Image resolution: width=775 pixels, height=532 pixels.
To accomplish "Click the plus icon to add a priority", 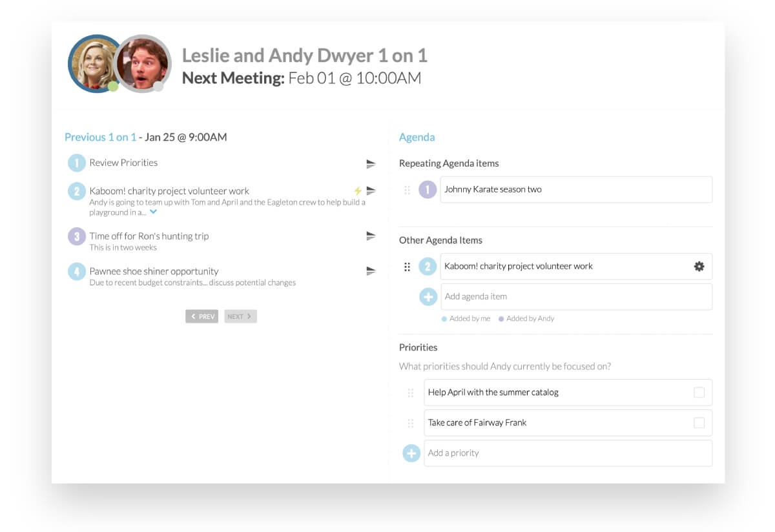I will [411, 453].
